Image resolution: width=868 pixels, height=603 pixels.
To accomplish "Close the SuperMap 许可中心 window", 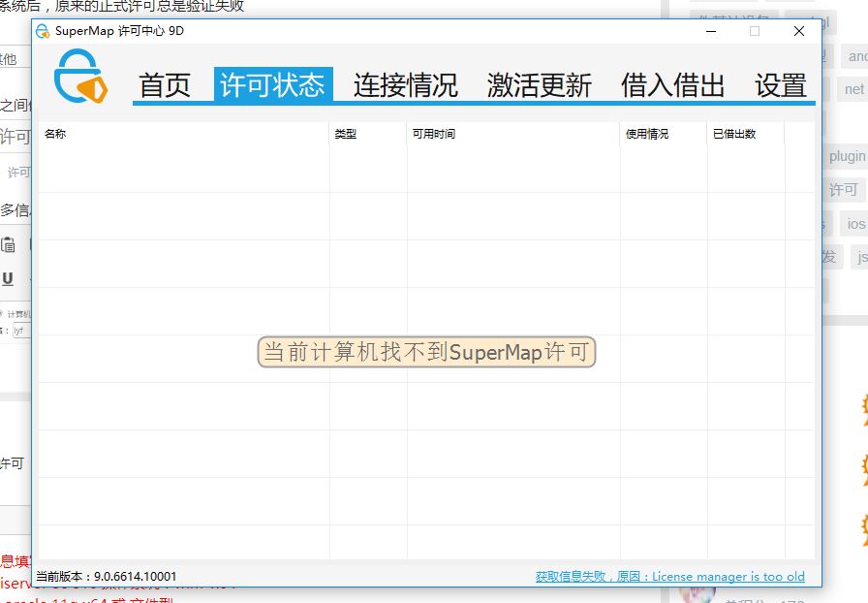I will click(x=799, y=31).
